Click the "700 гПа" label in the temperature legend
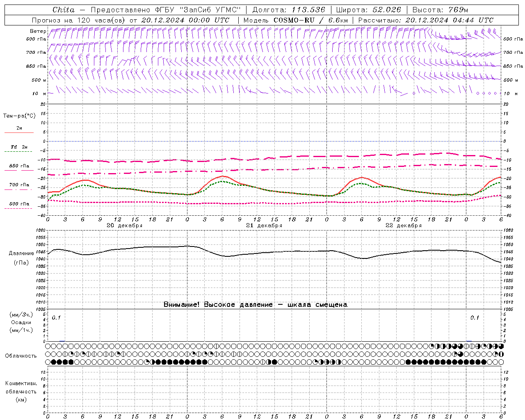This screenshot has height=420, width=525. [19, 185]
